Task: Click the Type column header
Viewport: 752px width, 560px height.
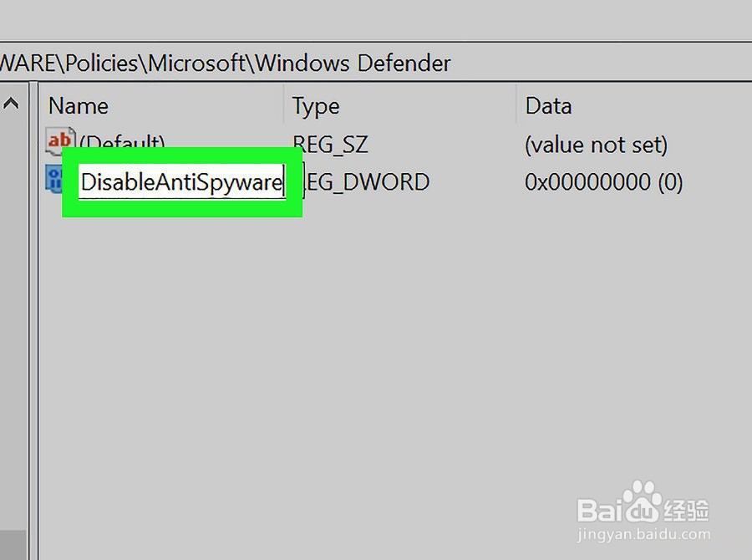Action: click(x=315, y=105)
